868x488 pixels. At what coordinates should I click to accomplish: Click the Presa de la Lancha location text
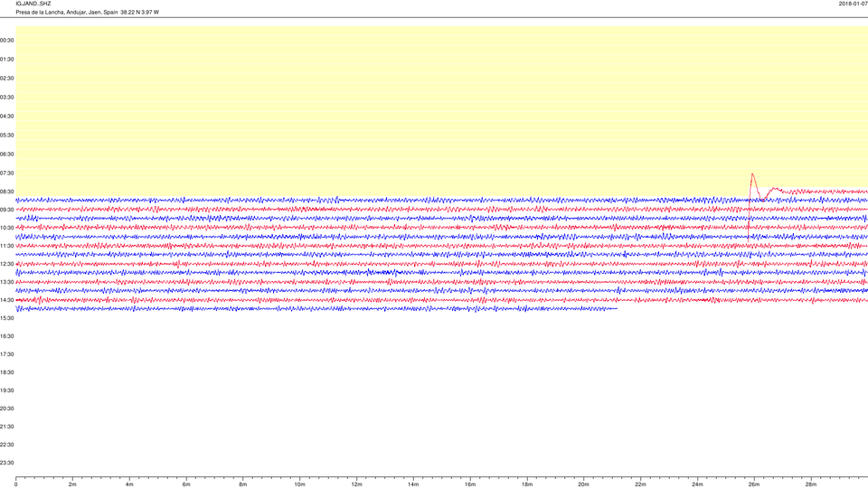pyautogui.click(x=87, y=12)
